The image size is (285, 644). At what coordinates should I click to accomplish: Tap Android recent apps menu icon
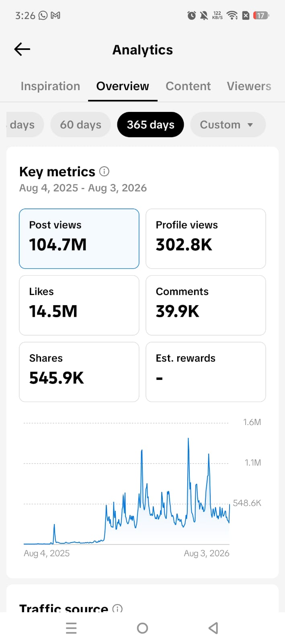tap(71, 628)
